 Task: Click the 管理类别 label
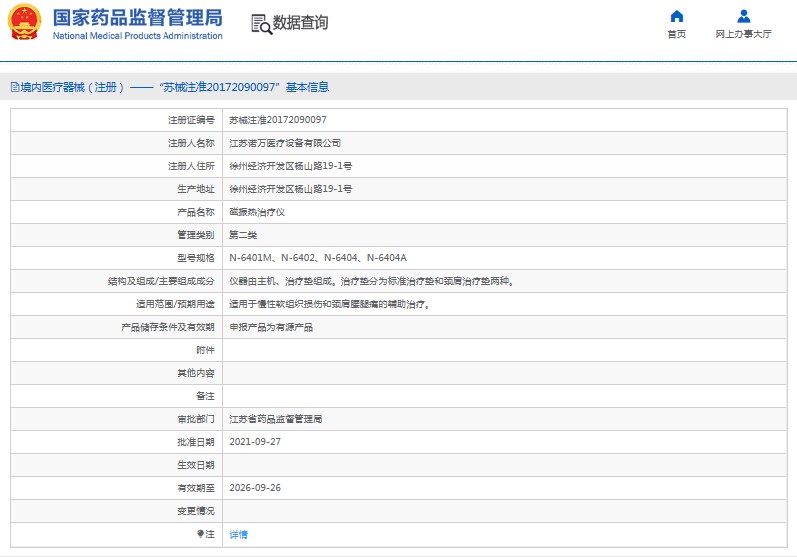pos(196,235)
